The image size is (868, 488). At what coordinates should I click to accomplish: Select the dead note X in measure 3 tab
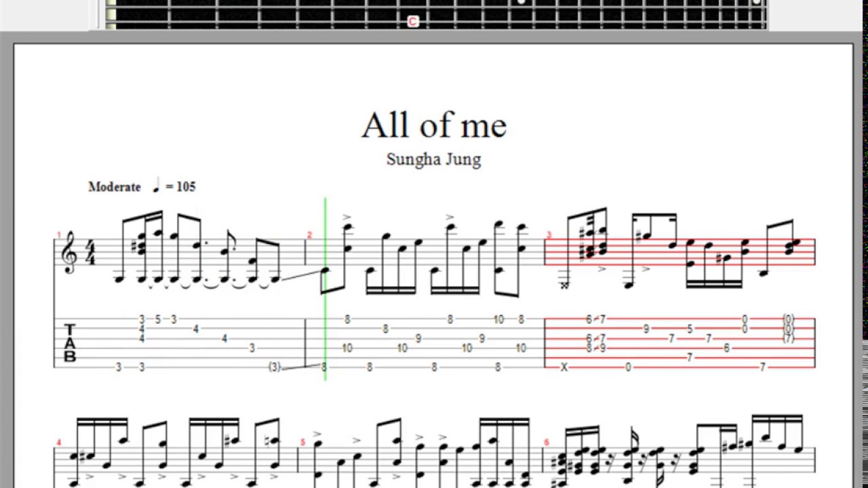click(x=564, y=367)
